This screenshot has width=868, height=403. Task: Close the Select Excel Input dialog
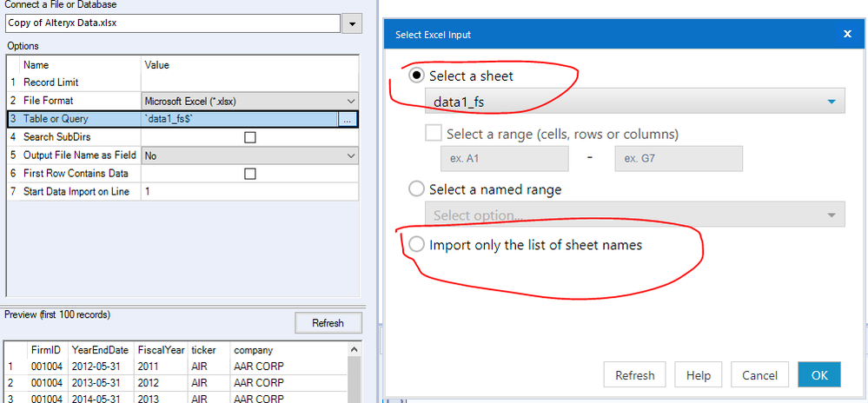point(846,35)
